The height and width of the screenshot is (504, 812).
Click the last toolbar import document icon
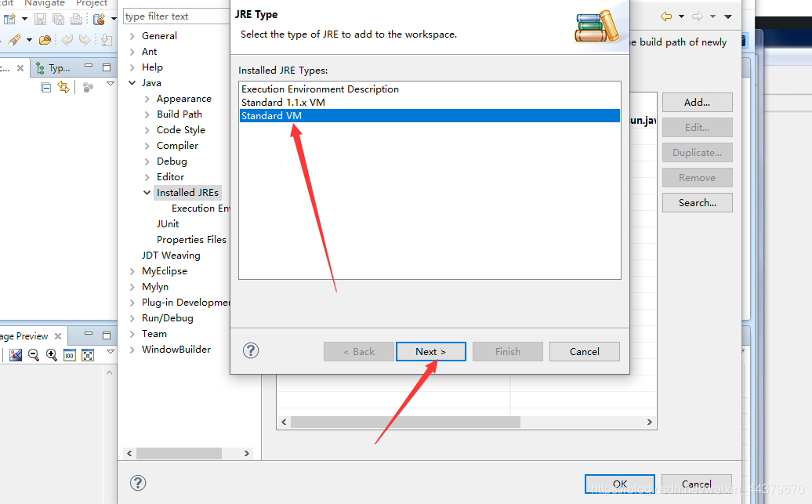coord(106,40)
